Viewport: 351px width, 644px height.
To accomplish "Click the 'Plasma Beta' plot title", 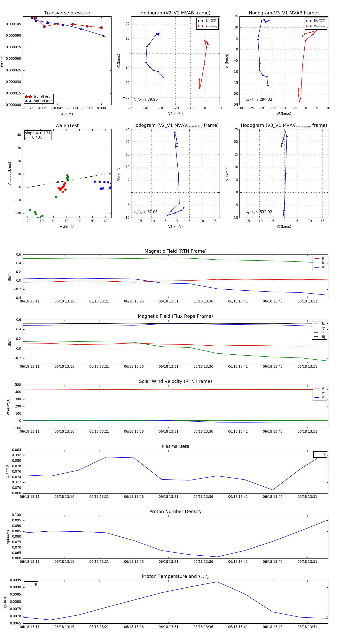I will point(175,447).
